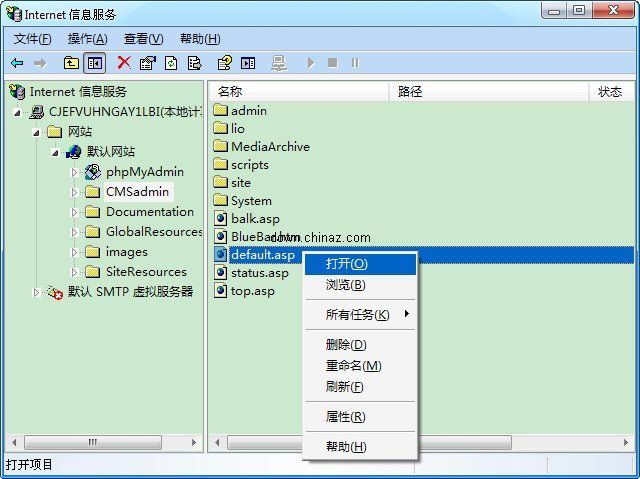This screenshot has width=640, height=479.
Task: Sort by the 状态 column header
Action: pos(611,91)
